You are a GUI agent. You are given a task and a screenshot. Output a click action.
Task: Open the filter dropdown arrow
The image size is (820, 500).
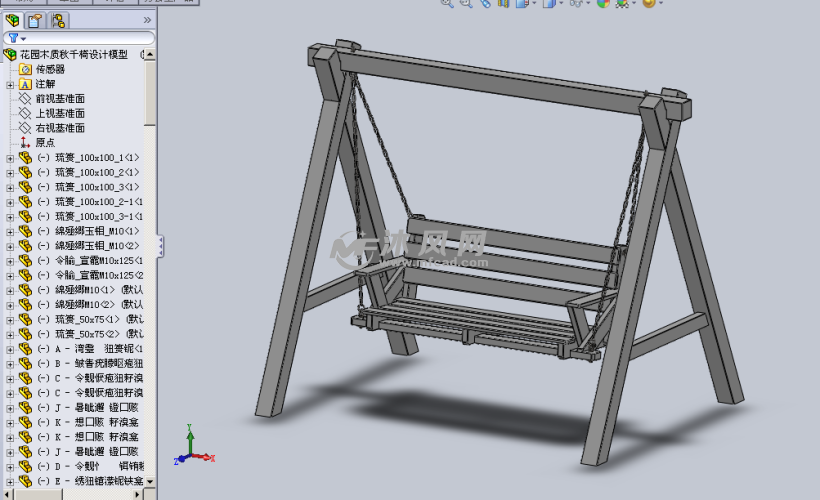tap(23, 39)
